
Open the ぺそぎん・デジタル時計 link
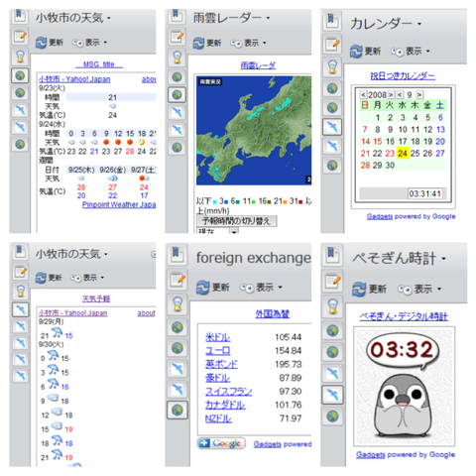404,316
